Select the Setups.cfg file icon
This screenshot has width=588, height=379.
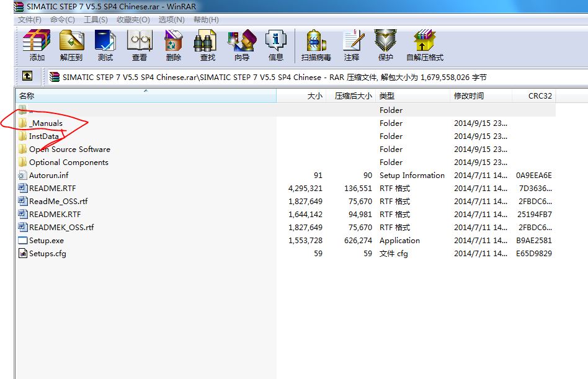click(22, 253)
